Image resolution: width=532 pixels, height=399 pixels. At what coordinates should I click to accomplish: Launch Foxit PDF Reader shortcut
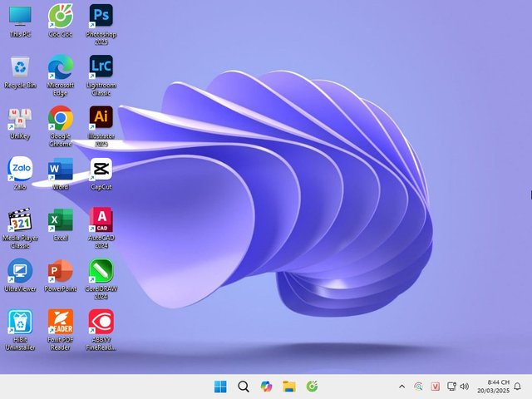click(61, 330)
